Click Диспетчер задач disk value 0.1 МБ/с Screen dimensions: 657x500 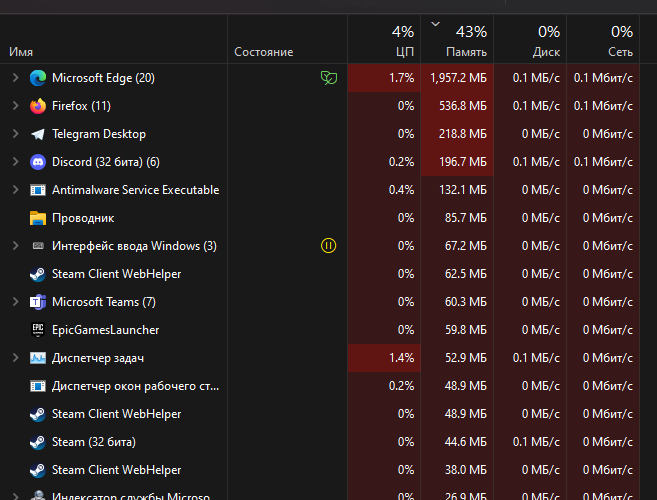coord(536,358)
